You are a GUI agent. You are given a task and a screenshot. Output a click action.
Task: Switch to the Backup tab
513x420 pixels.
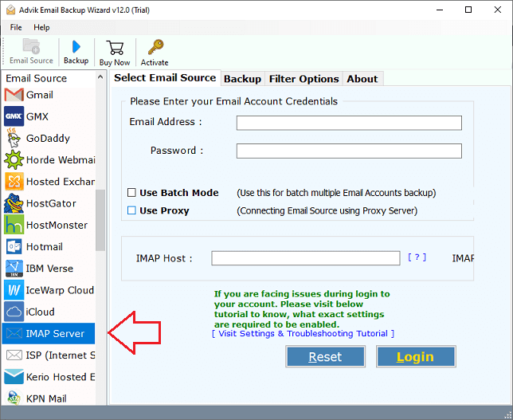click(x=242, y=79)
